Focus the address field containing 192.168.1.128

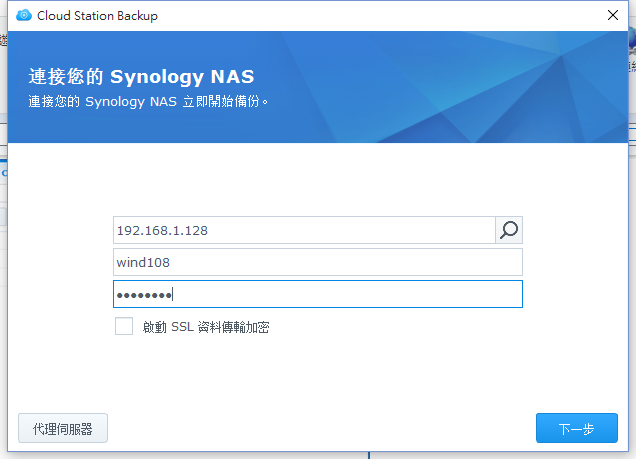[x=304, y=230]
